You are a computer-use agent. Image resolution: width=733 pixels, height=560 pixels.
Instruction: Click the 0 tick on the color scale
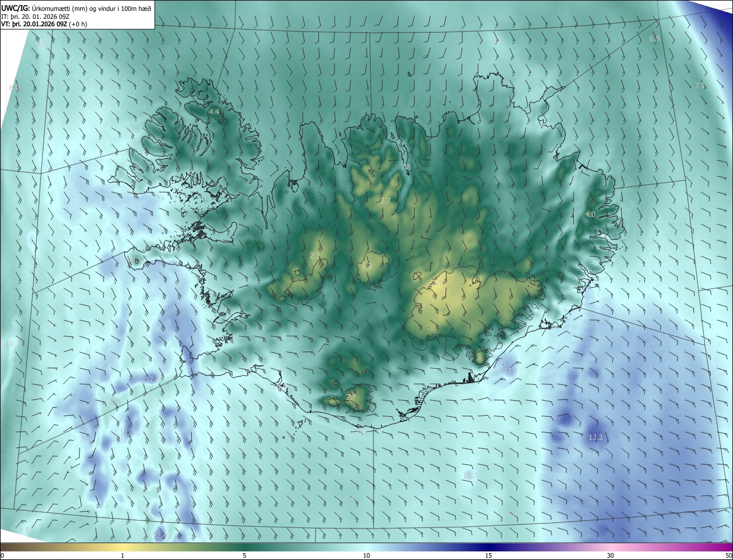2,556
